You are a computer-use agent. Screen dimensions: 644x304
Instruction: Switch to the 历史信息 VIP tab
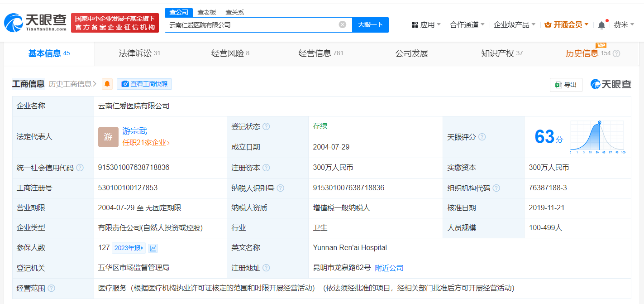point(588,53)
